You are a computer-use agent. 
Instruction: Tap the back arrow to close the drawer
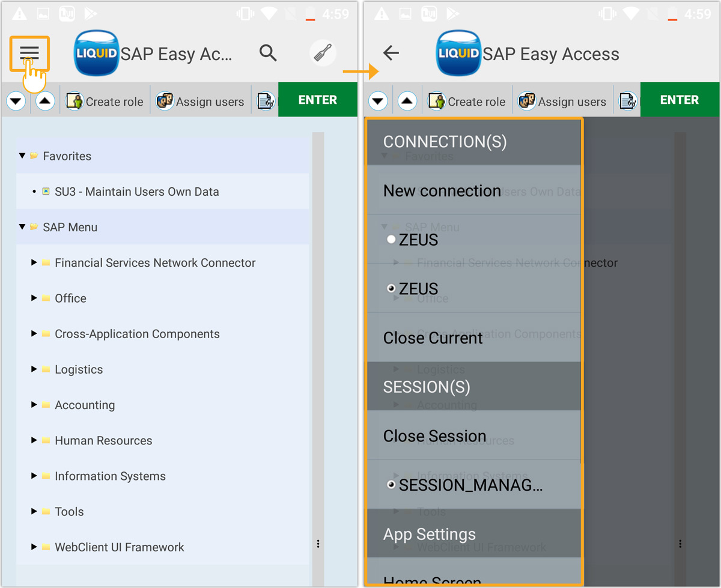click(391, 53)
